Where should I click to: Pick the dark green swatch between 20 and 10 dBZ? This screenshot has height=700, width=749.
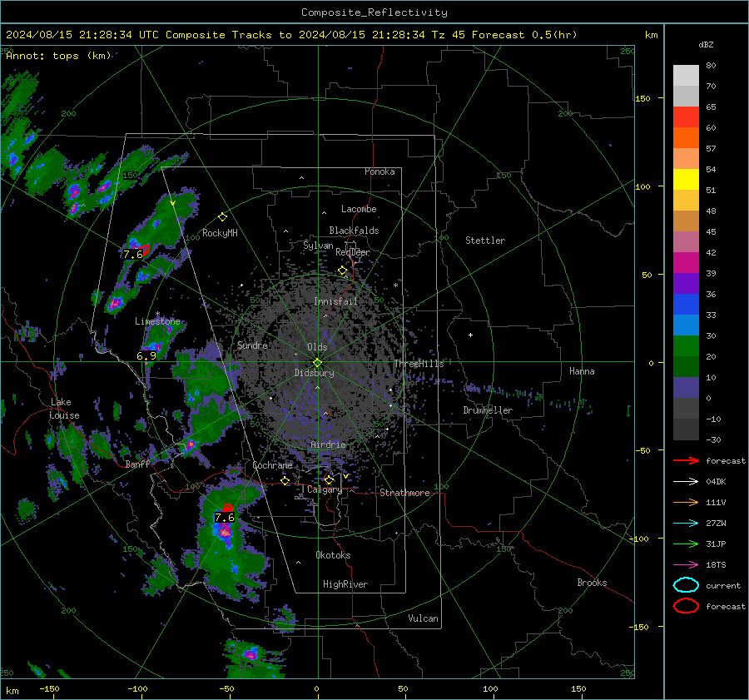tap(686, 367)
